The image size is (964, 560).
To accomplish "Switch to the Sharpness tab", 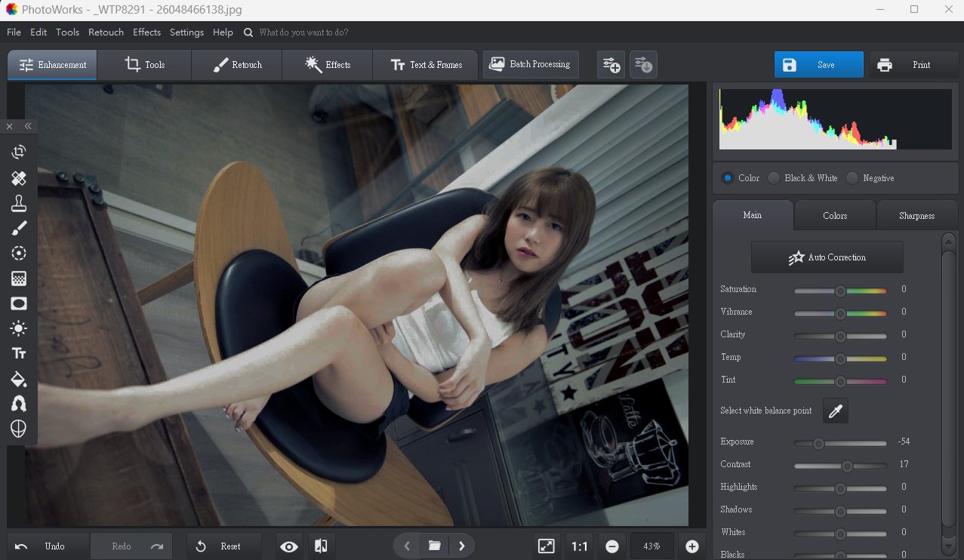I will 917,215.
